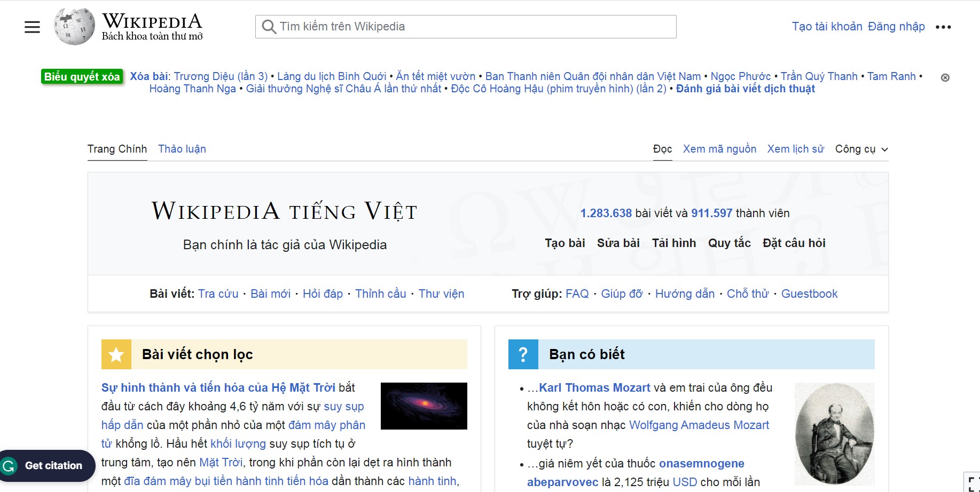The image size is (980, 492).
Task: Open Wolfgang Amadeus Mozart link
Action: [x=699, y=425]
